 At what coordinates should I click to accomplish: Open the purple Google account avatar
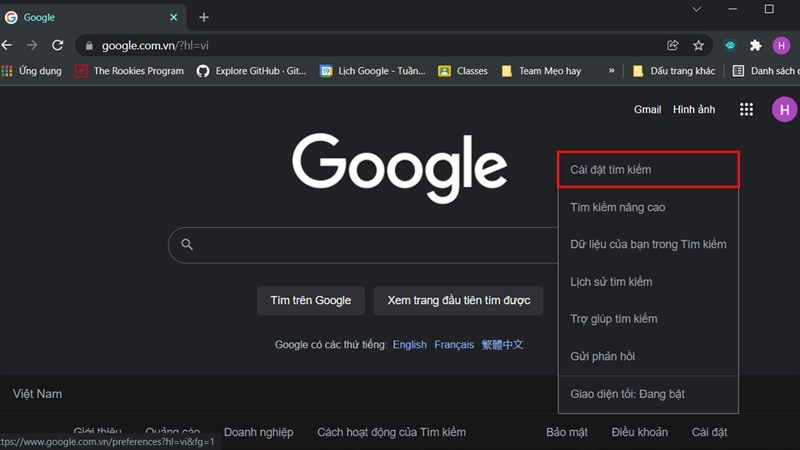[x=784, y=110]
